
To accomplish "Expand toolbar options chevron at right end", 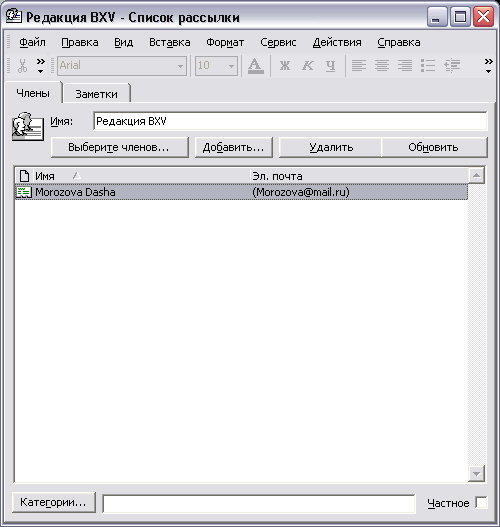I will click(488, 66).
